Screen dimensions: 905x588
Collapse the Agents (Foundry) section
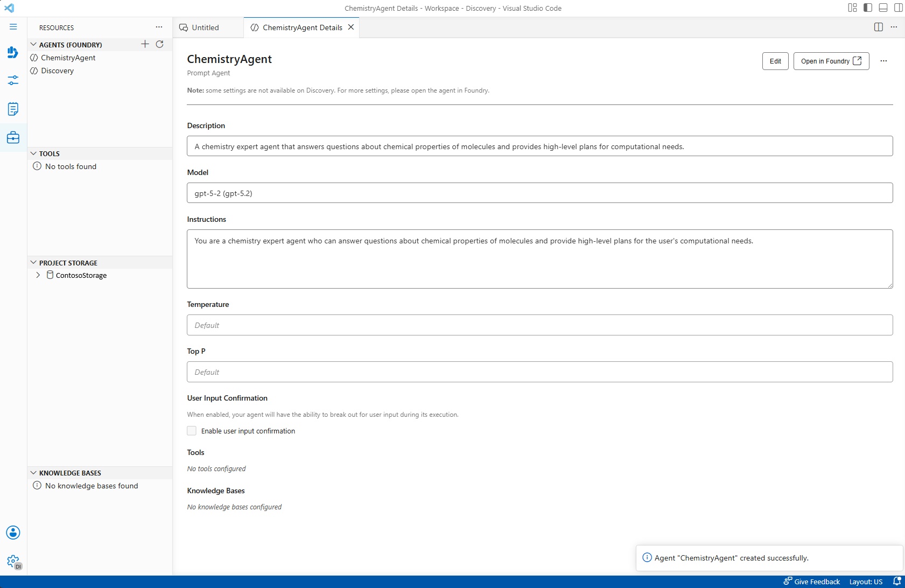coord(33,45)
